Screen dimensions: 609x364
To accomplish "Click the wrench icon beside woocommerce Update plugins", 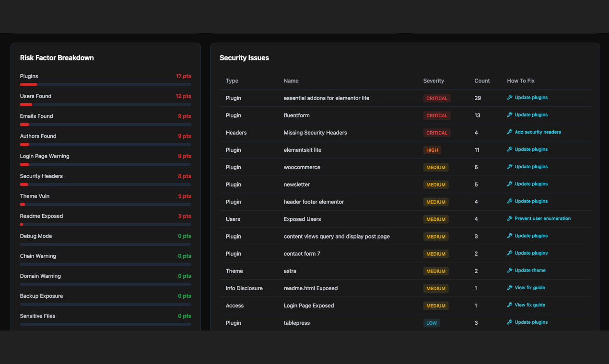I will click(509, 166).
